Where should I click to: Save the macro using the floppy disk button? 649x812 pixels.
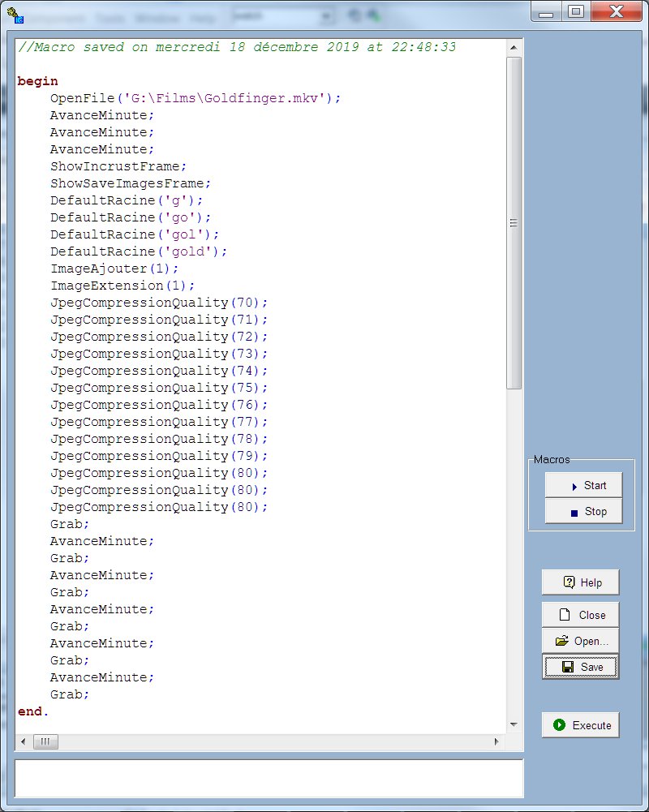(x=580, y=667)
